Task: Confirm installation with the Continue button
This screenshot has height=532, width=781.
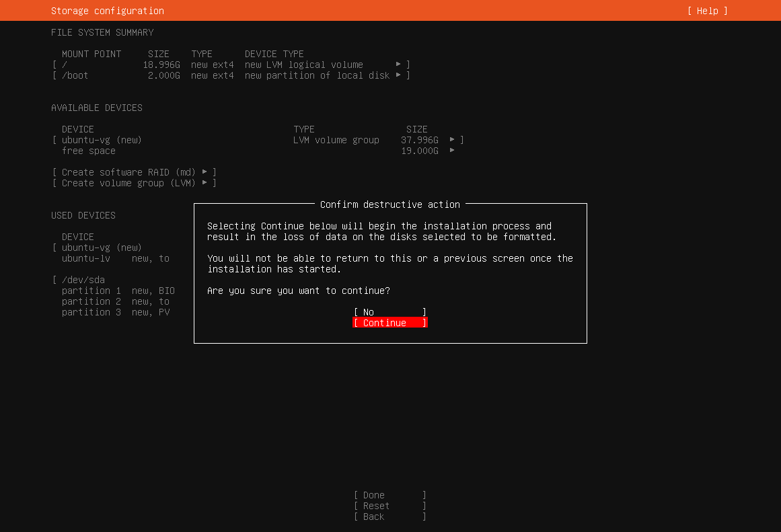Action: tap(390, 323)
